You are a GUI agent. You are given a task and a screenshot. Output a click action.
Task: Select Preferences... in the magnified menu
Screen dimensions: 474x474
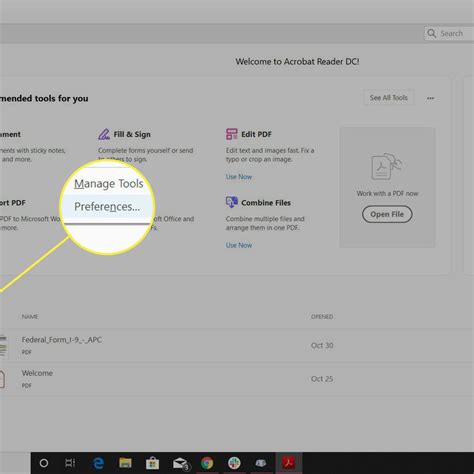[x=107, y=207]
